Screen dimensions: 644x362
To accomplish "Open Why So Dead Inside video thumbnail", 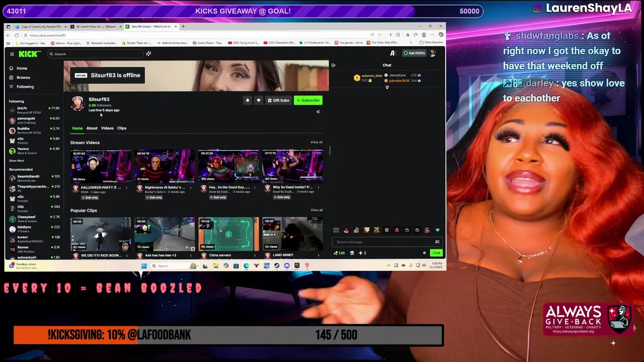I will click(x=292, y=166).
